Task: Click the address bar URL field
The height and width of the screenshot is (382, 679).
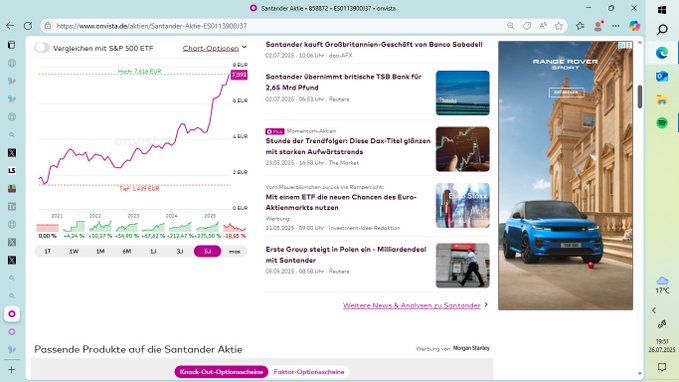Action: (x=277, y=26)
